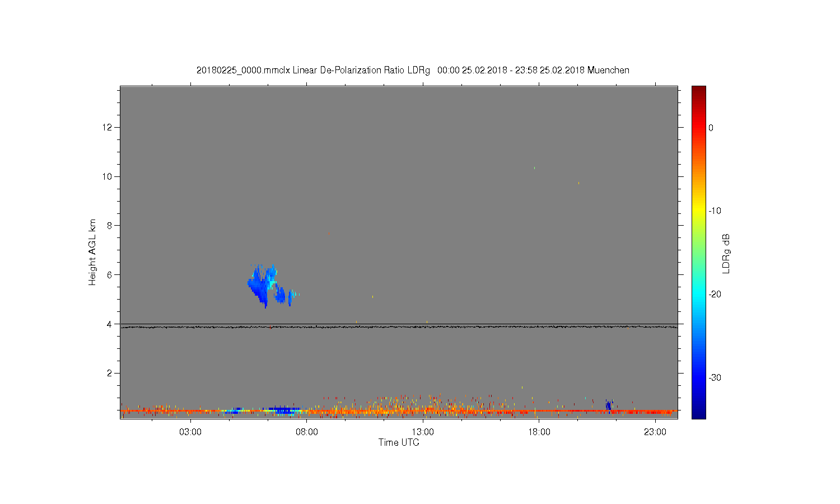Screen dimensions: 840x504
Task: Click the 'Time UTC' x-axis label
Action: pos(399,442)
